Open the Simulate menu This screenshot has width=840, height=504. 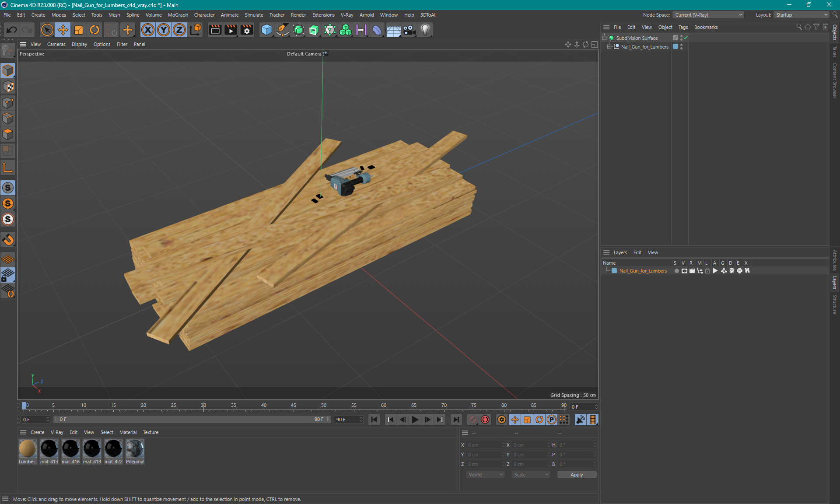pyautogui.click(x=254, y=15)
